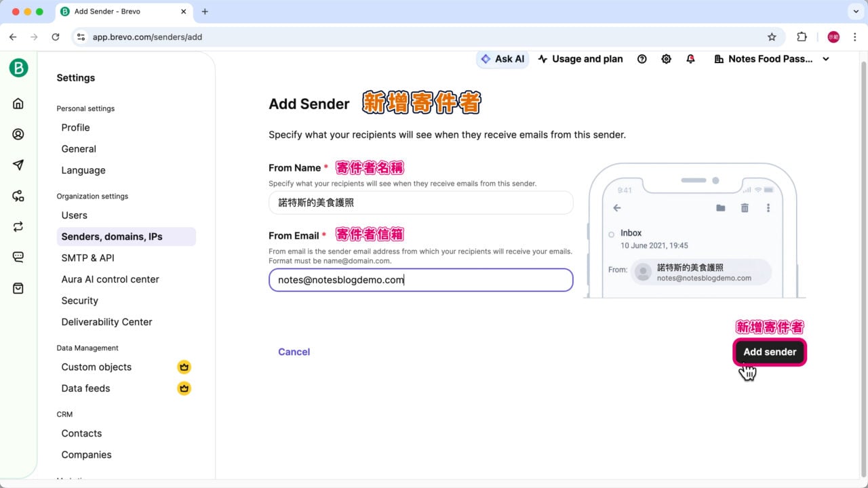868x488 pixels.
Task: Open the Automations icon in sidebar
Action: [x=18, y=196]
